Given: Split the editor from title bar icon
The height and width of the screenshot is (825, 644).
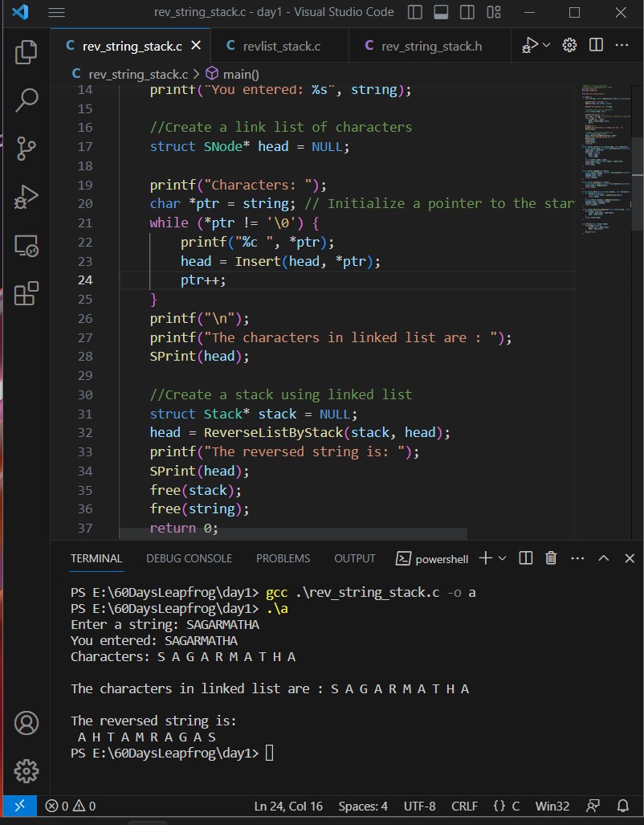Looking at the screenshot, I should tap(595, 46).
